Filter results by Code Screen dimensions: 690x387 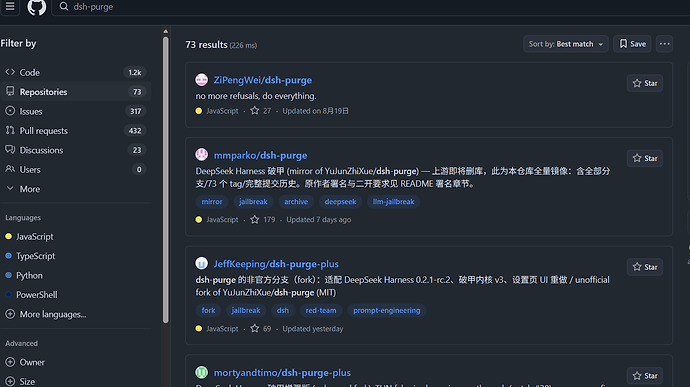76,72
